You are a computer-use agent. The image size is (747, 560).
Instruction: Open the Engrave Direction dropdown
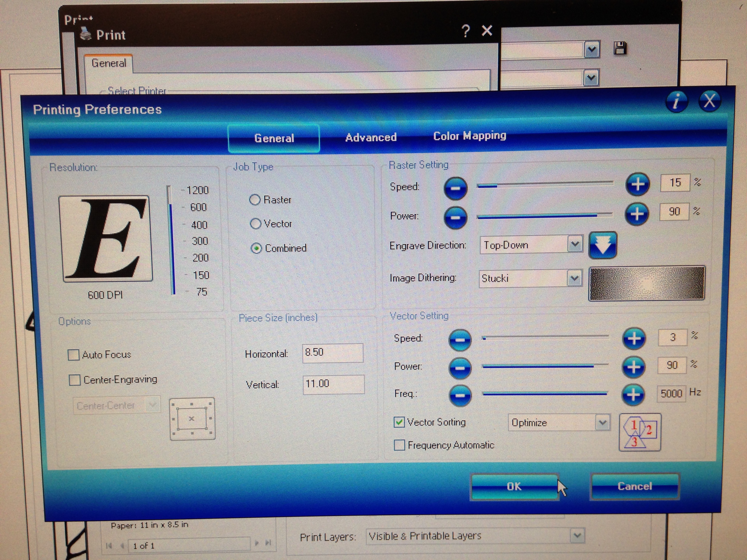click(575, 244)
